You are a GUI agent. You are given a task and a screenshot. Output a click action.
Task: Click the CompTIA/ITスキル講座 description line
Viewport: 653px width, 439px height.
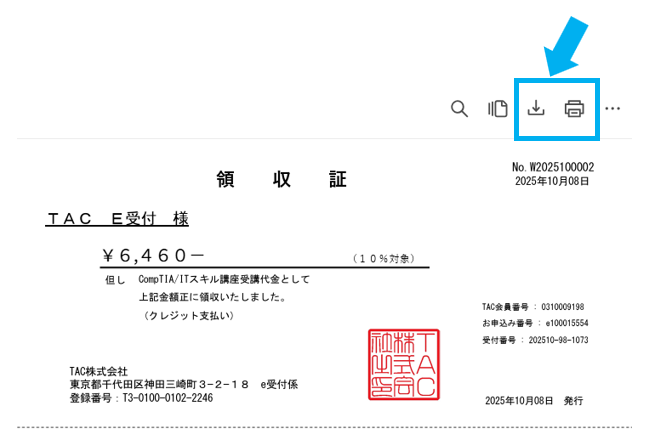[224, 279]
